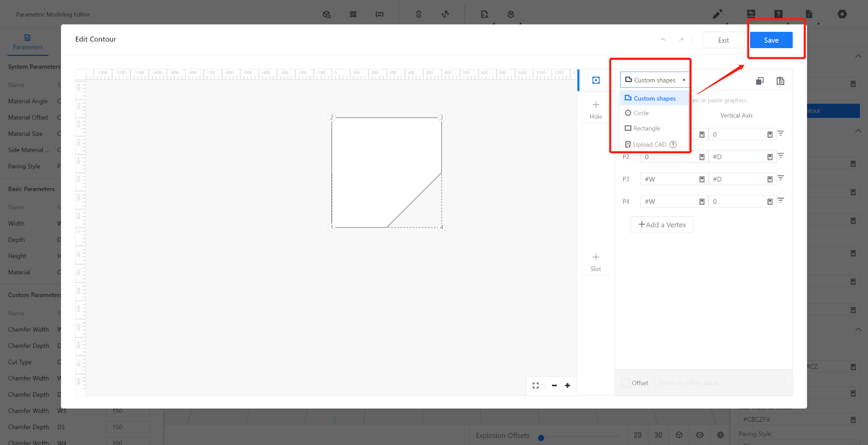Click the fit-to-screen canvas icon

pos(535,385)
